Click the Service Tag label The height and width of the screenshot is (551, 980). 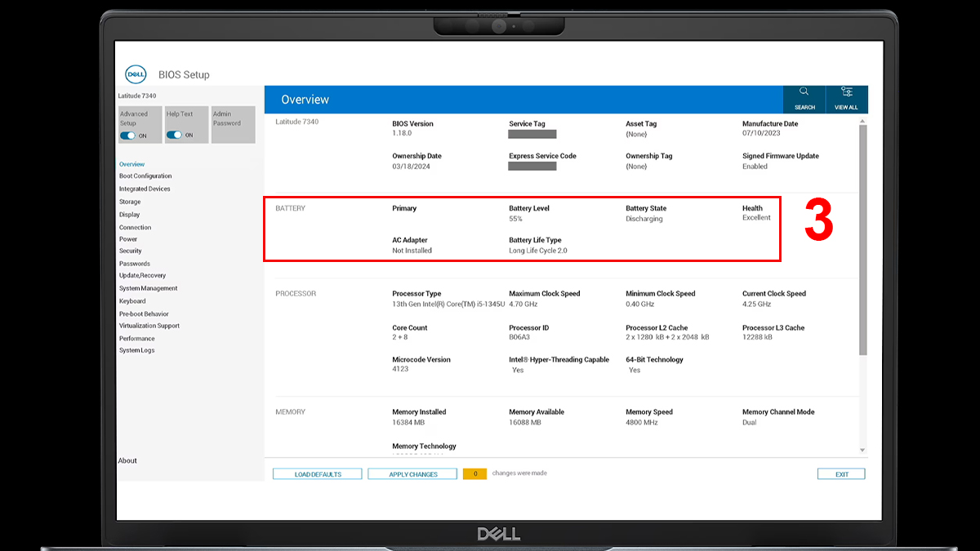point(527,124)
